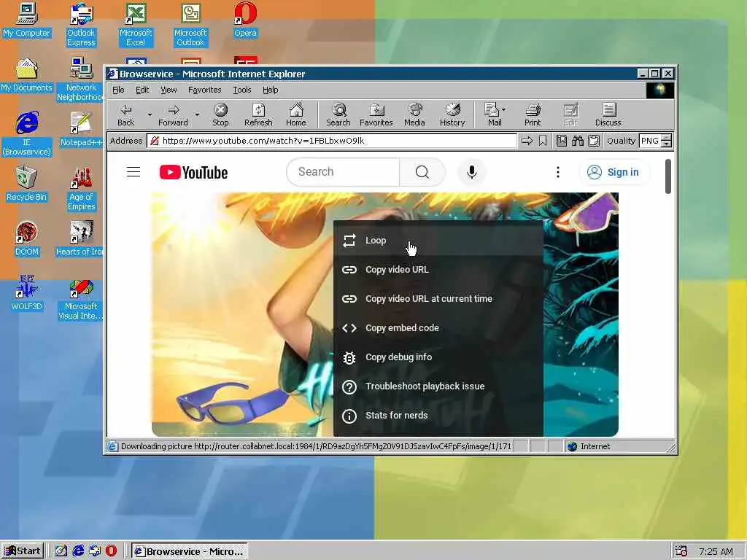Screen dimensions: 747x560
Task: Click the Start button
Action: point(23,551)
